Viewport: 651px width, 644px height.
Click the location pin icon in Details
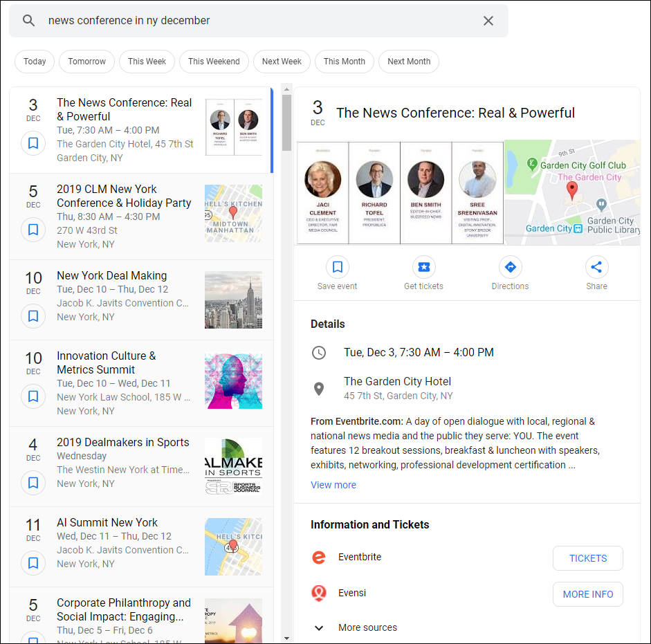pyautogui.click(x=319, y=389)
